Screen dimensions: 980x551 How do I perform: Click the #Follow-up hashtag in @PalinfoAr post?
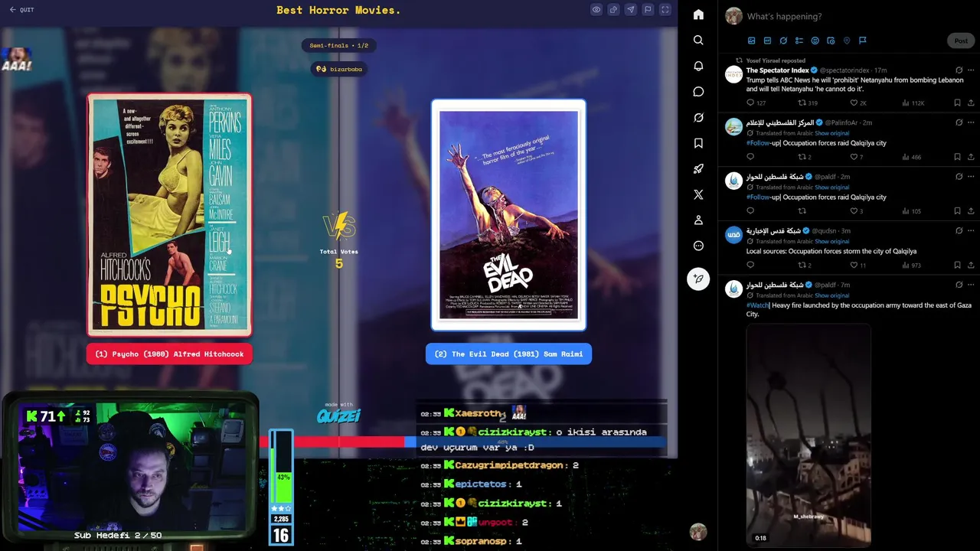pyautogui.click(x=758, y=143)
